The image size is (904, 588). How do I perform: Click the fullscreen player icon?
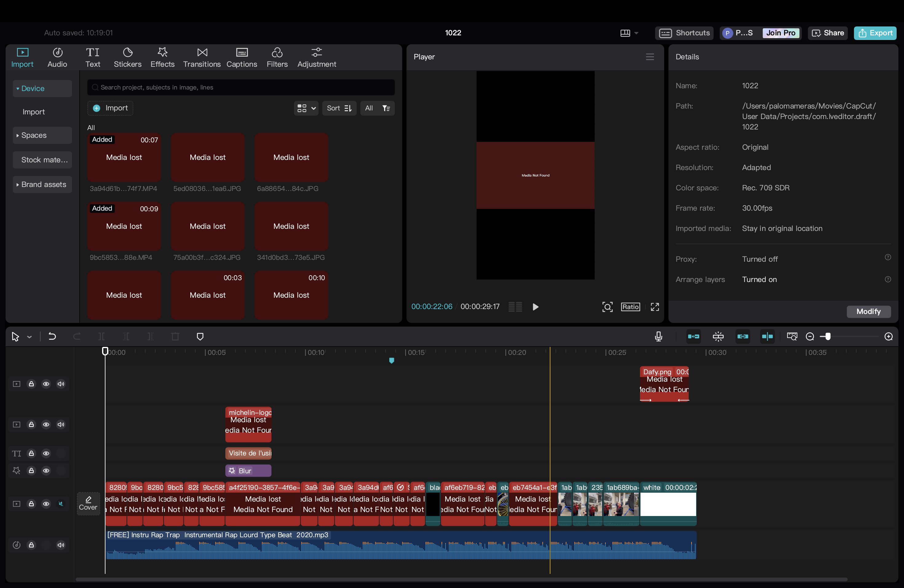tap(654, 307)
